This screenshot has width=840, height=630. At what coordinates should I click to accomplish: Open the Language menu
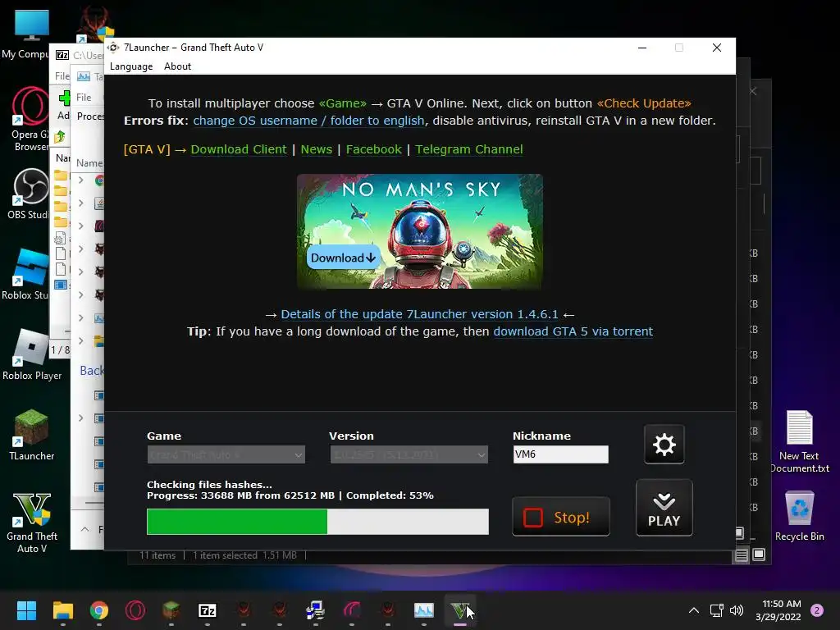pyautogui.click(x=131, y=66)
